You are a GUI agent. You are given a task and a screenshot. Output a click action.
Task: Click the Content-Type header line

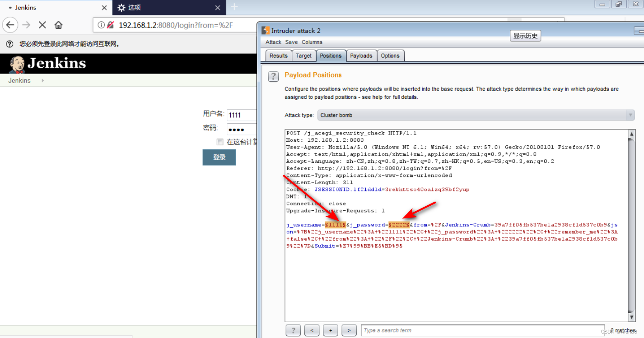click(369, 175)
